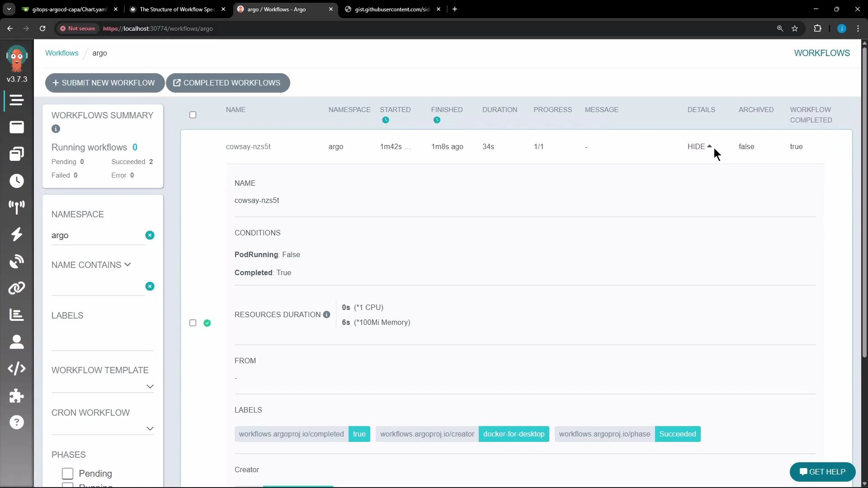Open Event Flow antenna icon

click(17, 207)
